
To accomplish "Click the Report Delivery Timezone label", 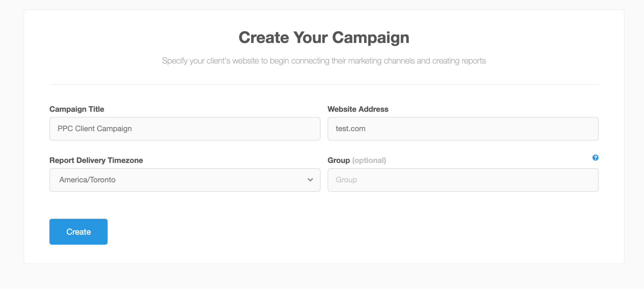I will (96, 160).
